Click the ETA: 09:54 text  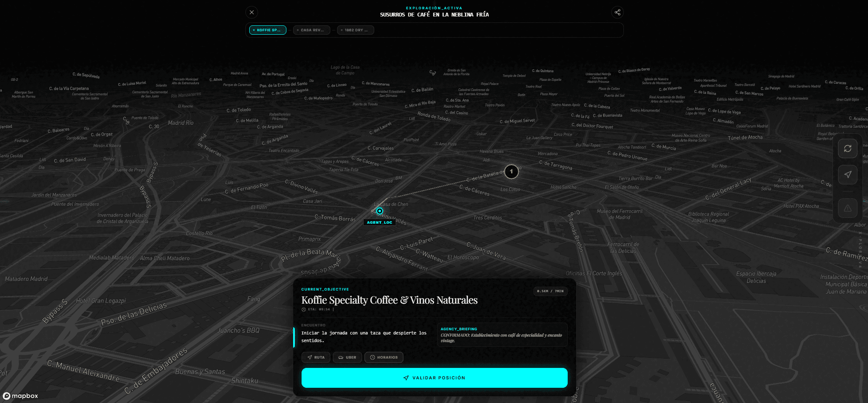(319, 310)
